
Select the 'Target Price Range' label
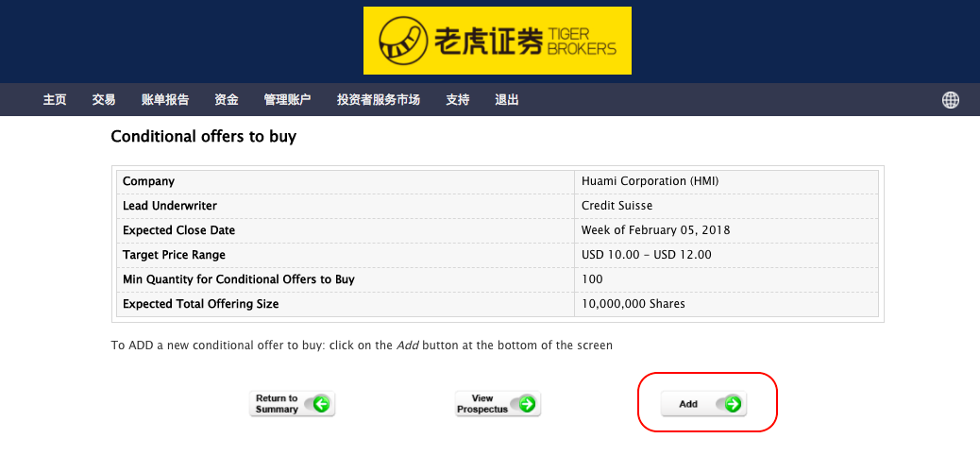pyautogui.click(x=174, y=255)
